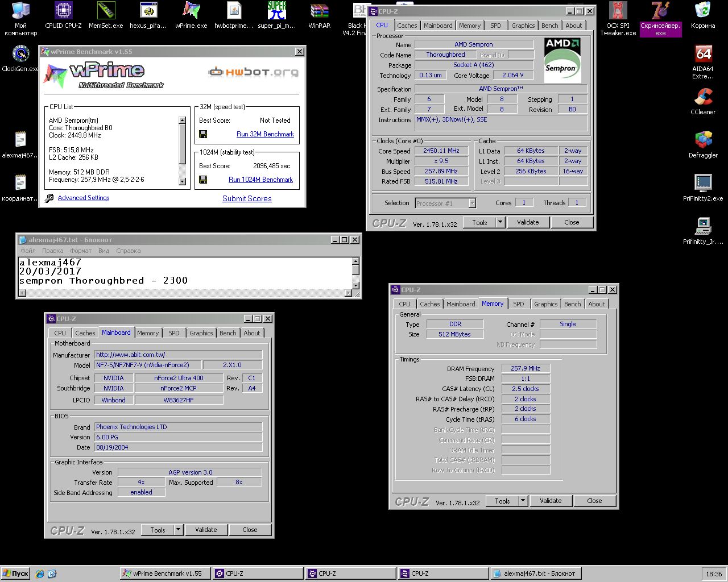This screenshot has height=582, width=728.
Task: Open CCleaner desktop shortcut
Action: tap(703, 102)
